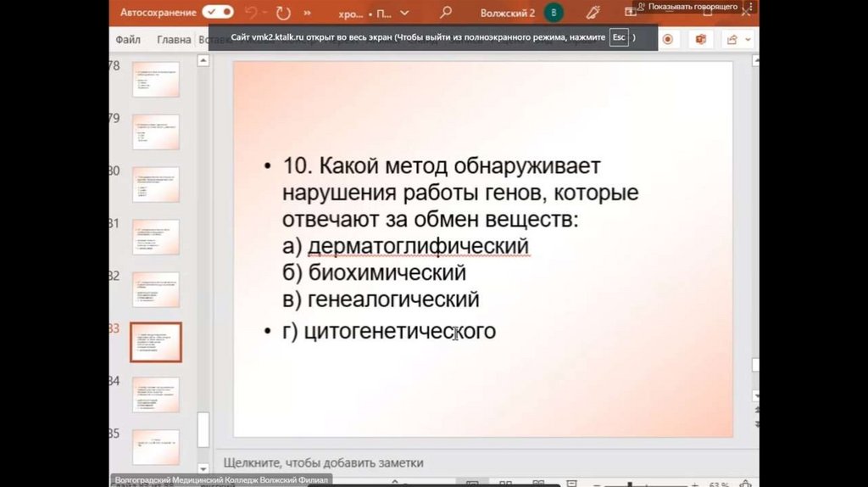Image resolution: width=868 pixels, height=487 pixels.
Task: Select slide thumbnail 84
Action: pos(155,395)
